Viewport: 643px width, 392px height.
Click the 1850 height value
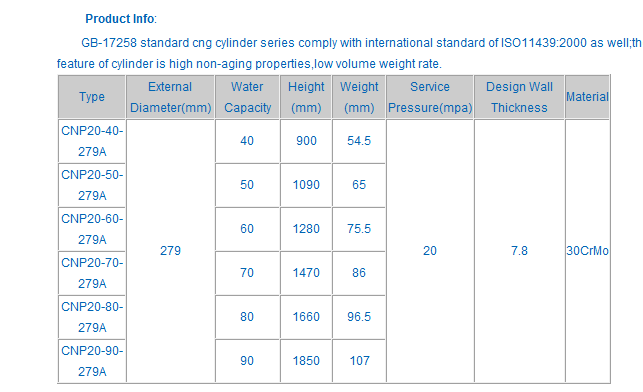306,361
